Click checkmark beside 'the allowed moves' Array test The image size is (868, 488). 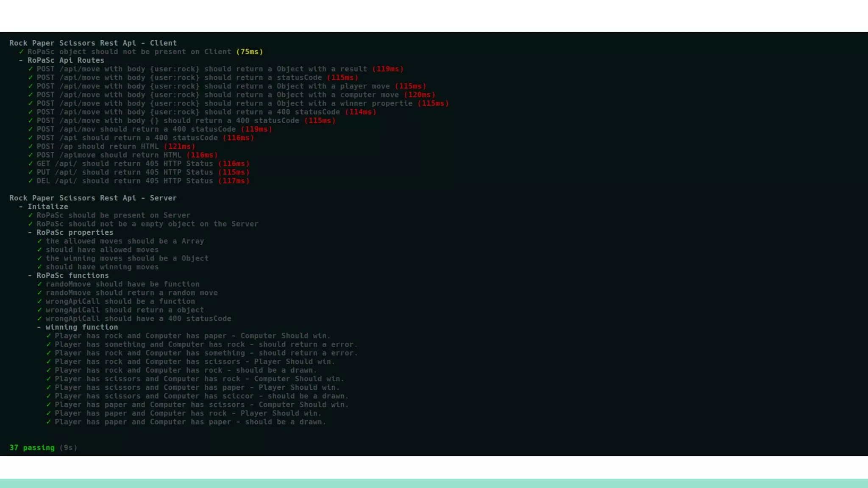point(39,241)
